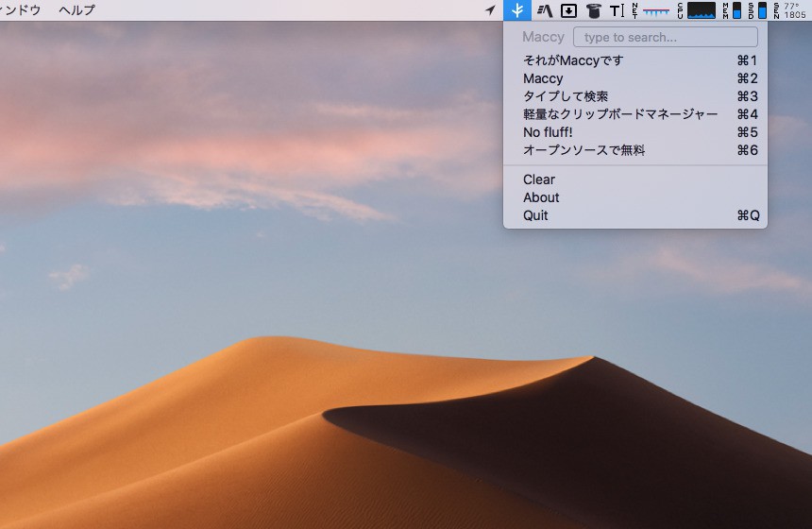The image size is (812, 529).
Task: Open the ヘルプ menu in menu bar
Action: (77, 9)
